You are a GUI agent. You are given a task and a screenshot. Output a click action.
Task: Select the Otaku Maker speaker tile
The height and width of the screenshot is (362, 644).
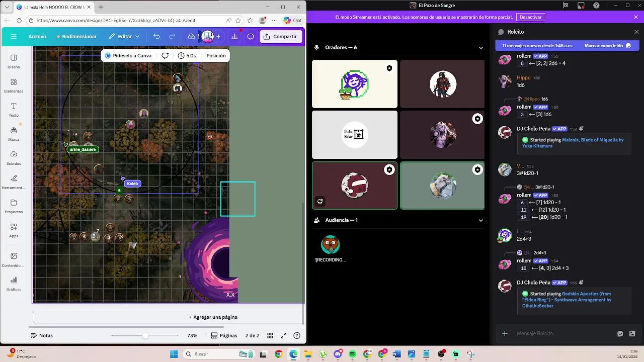tap(355, 135)
